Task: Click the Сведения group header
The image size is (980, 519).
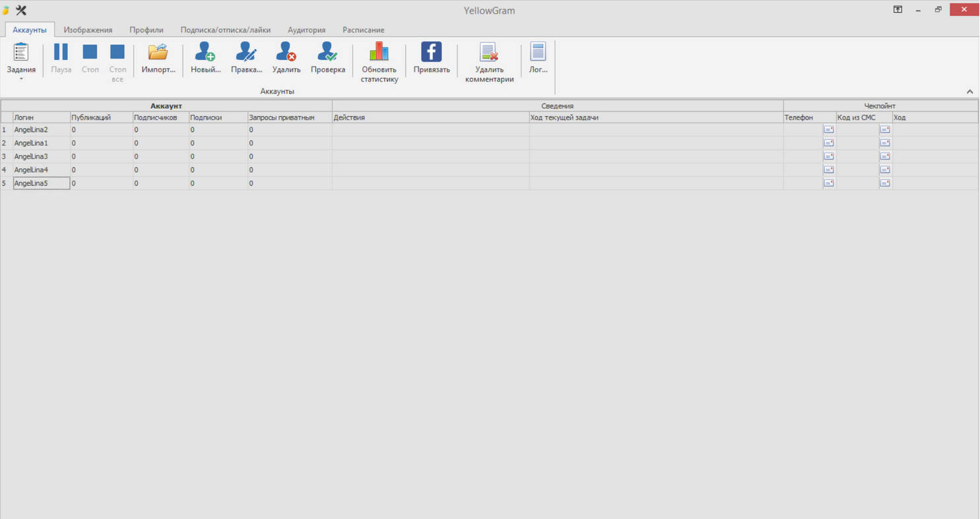Action: pyautogui.click(x=558, y=106)
